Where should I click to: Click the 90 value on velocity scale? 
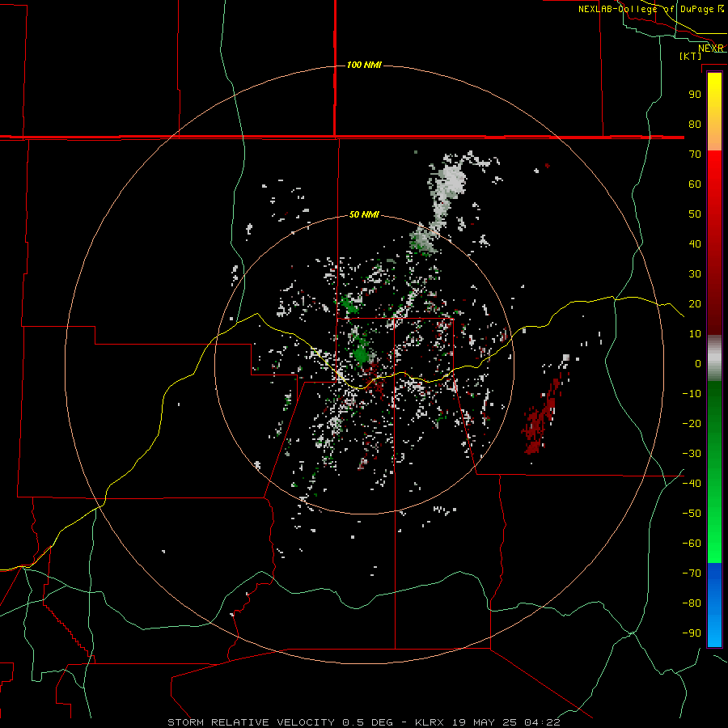pyautogui.click(x=695, y=95)
